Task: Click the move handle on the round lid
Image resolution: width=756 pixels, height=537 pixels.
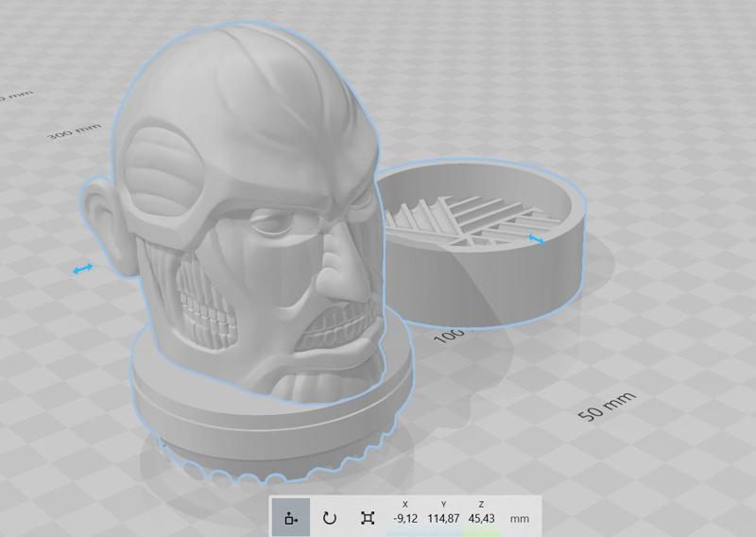Action: 537,239
